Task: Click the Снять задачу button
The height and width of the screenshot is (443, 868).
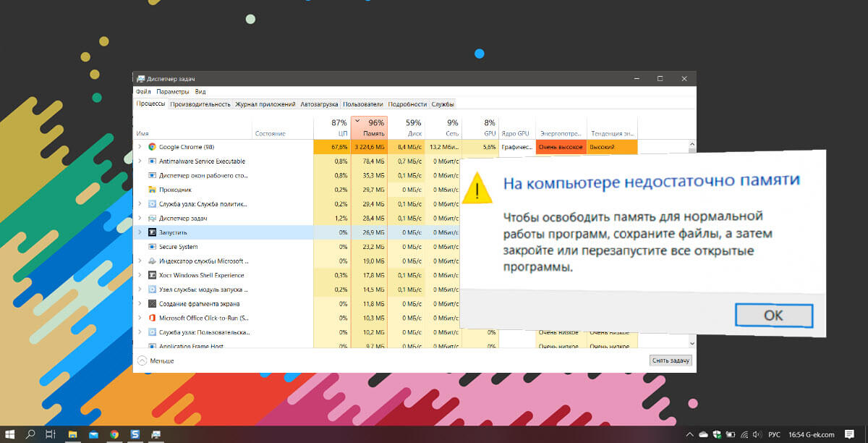Action: point(671,360)
